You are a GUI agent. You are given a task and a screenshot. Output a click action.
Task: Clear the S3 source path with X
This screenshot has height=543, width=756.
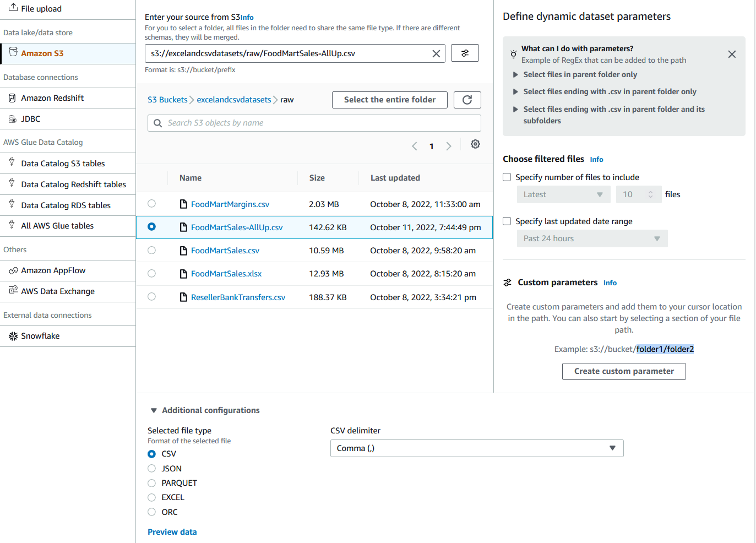[436, 53]
